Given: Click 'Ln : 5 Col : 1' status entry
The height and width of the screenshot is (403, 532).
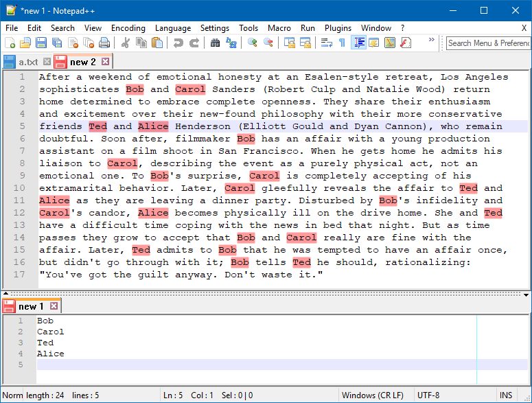Looking at the screenshot, I should [188, 395].
